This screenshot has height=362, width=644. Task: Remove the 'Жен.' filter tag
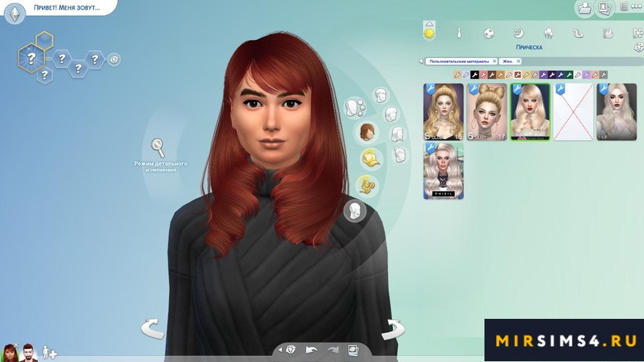(x=518, y=61)
